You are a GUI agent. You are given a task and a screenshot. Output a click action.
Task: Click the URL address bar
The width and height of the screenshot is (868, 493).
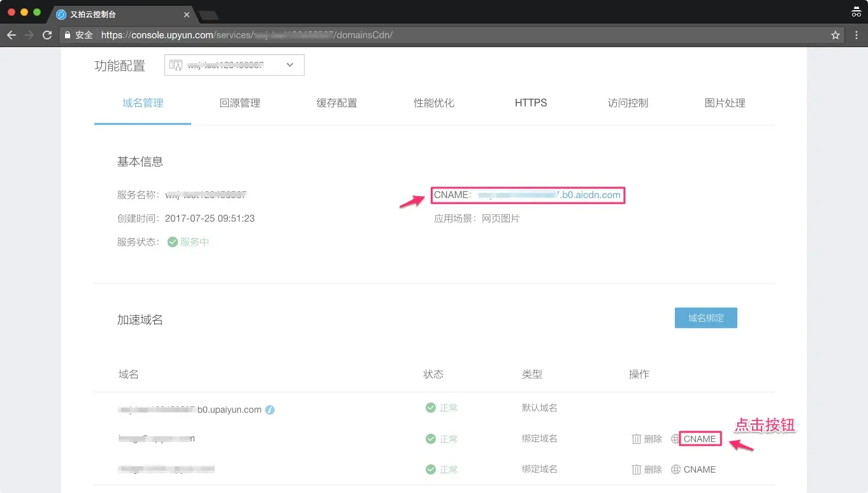point(446,35)
